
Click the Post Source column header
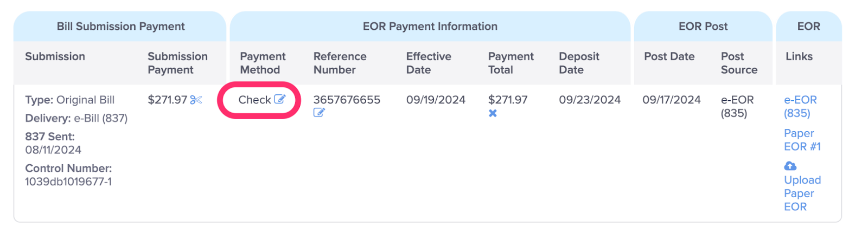(739, 63)
